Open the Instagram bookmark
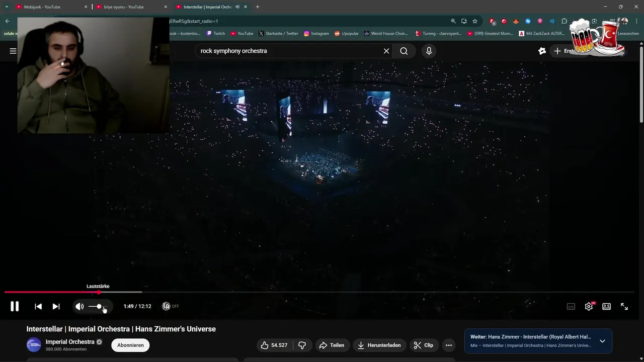Image resolution: width=644 pixels, height=362 pixels. click(x=316, y=34)
